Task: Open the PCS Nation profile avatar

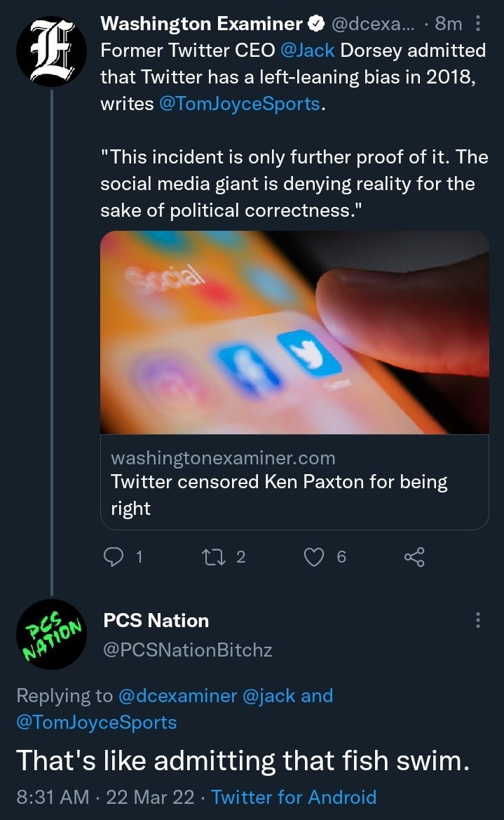Action: pyautogui.click(x=51, y=634)
